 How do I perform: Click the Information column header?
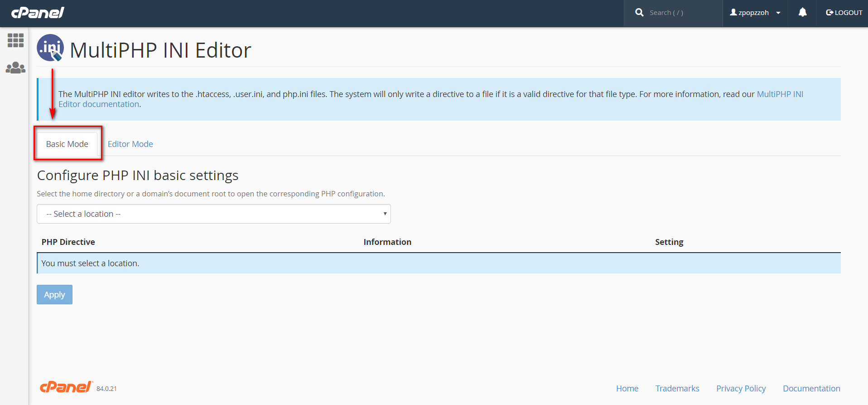point(387,242)
